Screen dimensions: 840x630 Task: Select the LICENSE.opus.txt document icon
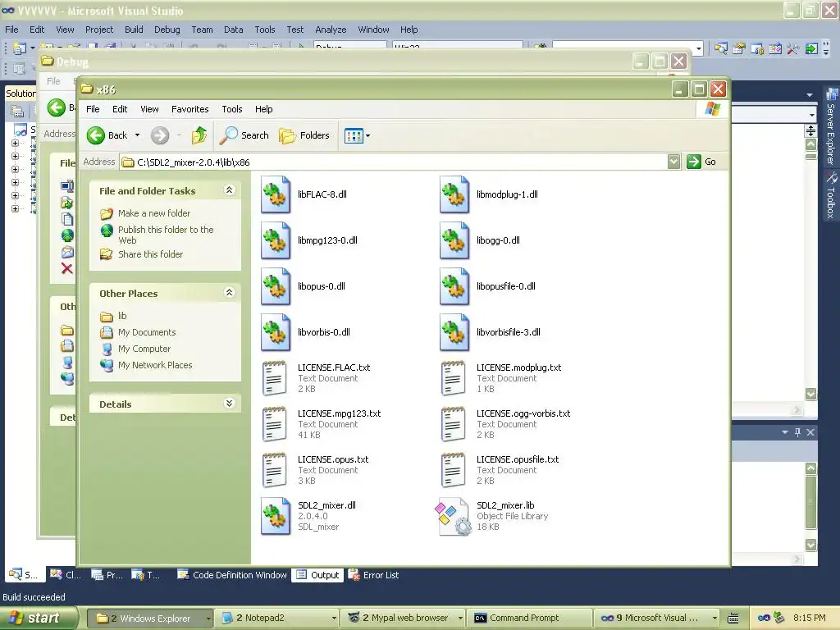tap(274, 470)
